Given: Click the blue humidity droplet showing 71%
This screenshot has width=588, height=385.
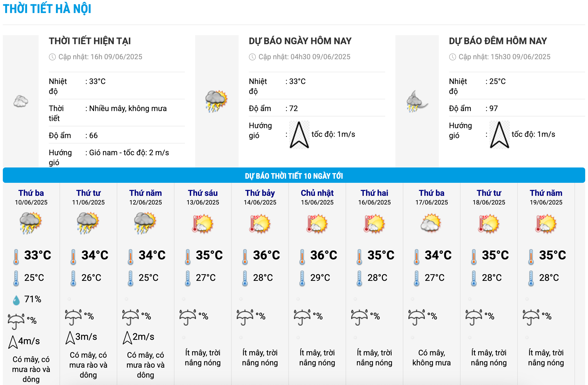Looking at the screenshot, I should [x=16, y=300].
